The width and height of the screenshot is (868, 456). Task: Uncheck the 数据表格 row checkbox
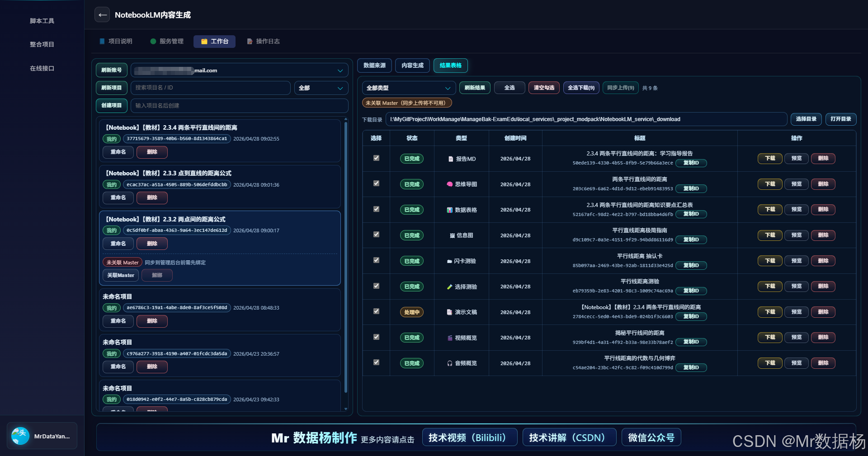(x=376, y=209)
